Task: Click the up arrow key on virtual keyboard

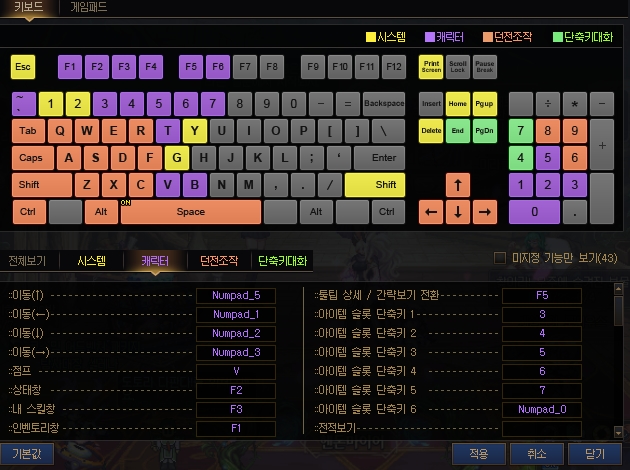Action: [x=457, y=185]
